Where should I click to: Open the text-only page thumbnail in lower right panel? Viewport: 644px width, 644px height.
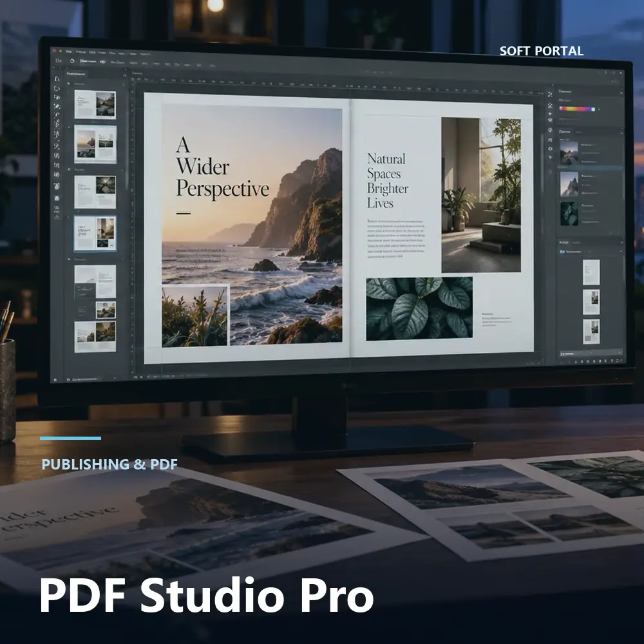tap(591, 272)
